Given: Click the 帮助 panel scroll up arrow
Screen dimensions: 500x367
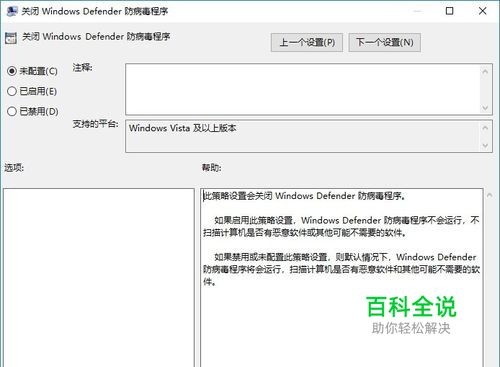Looking at the screenshot, I should pyautogui.click(x=489, y=195).
